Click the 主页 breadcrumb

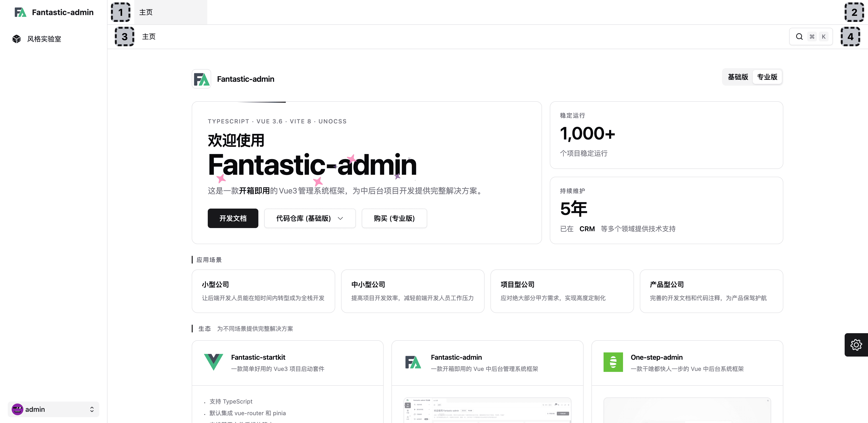tap(149, 37)
